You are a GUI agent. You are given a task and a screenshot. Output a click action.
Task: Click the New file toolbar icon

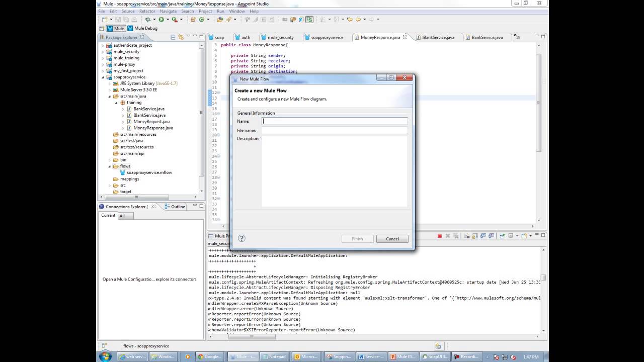(104, 20)
